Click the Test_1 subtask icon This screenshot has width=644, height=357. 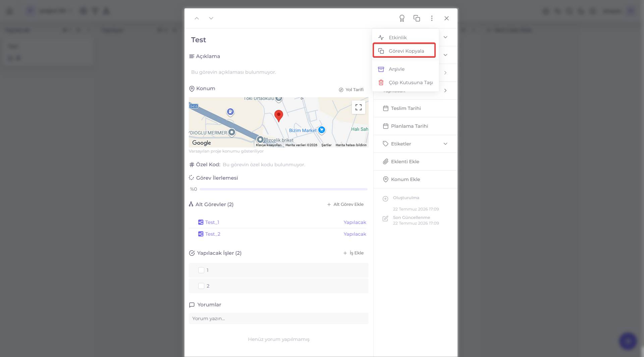201,222
